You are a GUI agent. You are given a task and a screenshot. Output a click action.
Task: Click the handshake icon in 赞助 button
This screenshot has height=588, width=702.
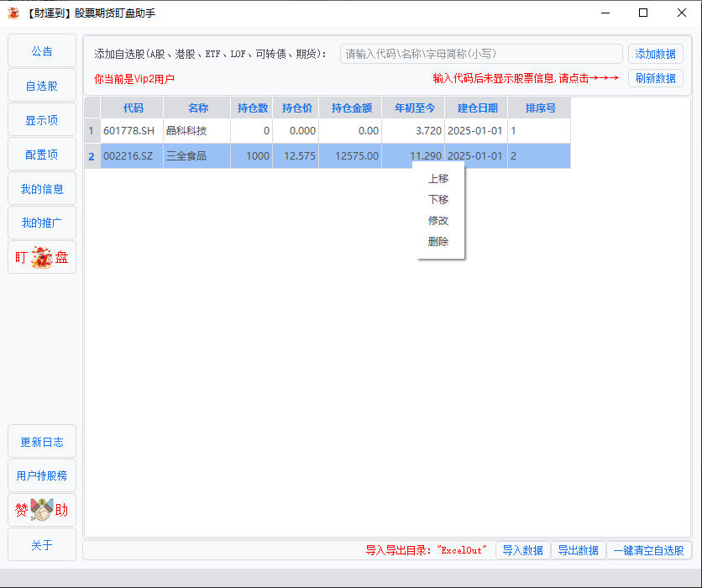(x=41, y=509)
